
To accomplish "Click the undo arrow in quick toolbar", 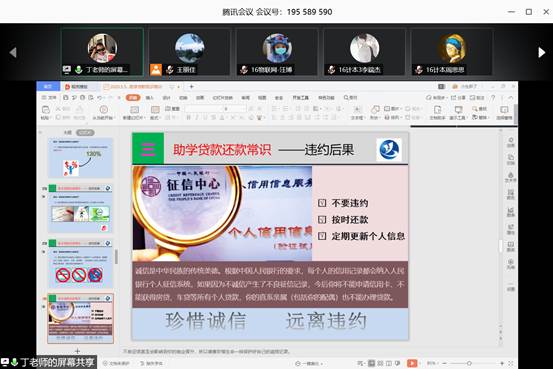I will [x=100, y=97].
